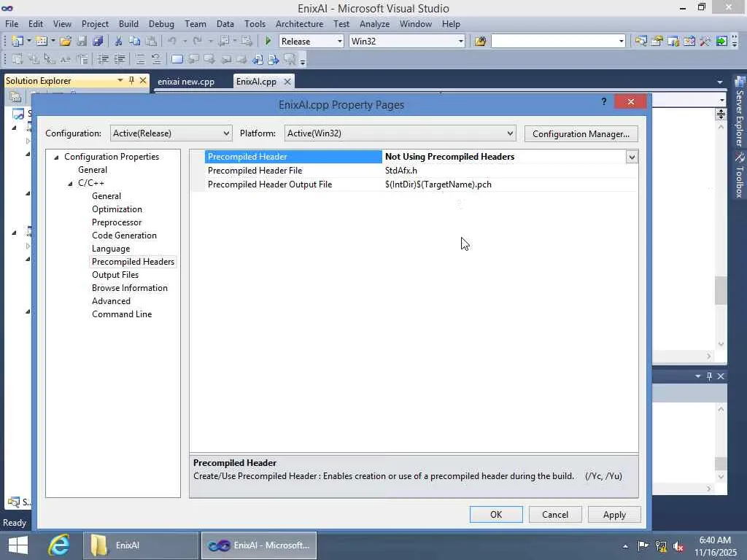747x560 pixels.
Task: Click the EnixAI folder taskbar button
Action: [x=141, y=545]
